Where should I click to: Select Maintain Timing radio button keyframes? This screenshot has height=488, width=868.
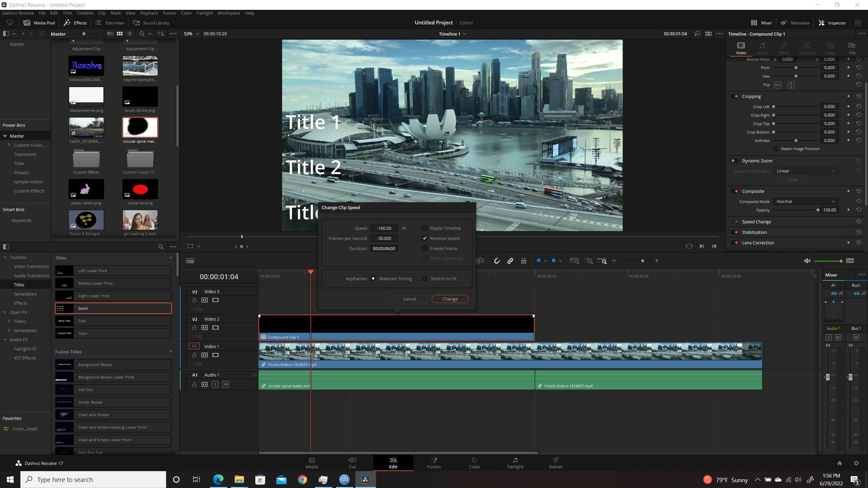pyautogui.click(x=373, y=278)
